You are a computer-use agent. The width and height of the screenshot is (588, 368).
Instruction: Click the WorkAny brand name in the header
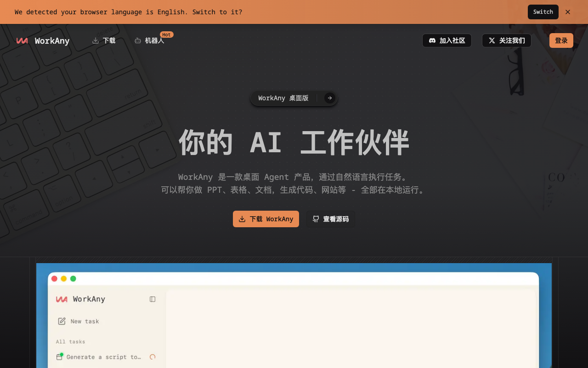pyautogui.click(x=52, y=41)
